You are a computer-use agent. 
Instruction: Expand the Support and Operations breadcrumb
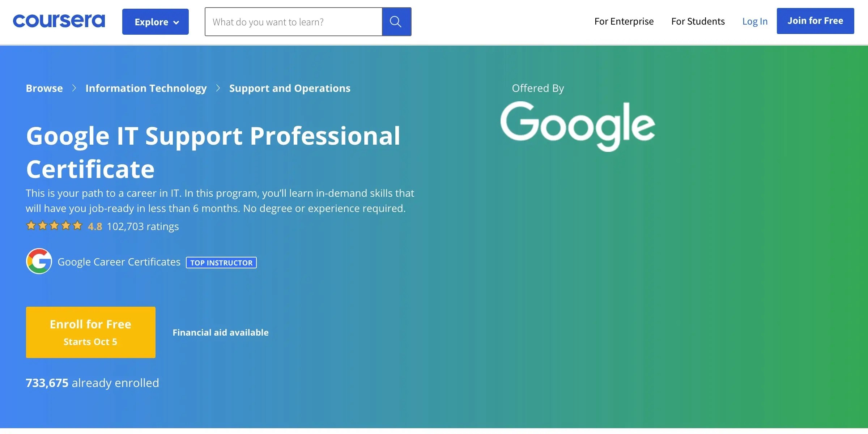tap(290, 88)
